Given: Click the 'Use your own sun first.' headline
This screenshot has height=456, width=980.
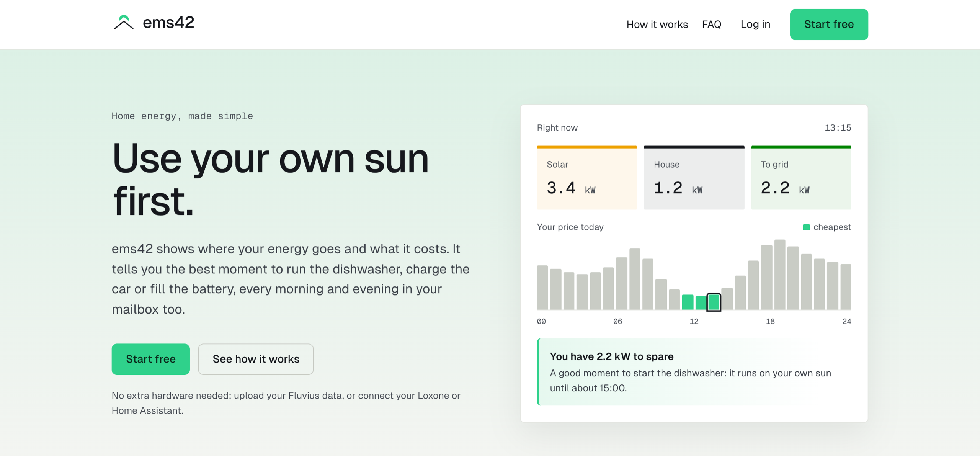Looking at the screenshot, I should pyautogui.click(x=270, y=179).
